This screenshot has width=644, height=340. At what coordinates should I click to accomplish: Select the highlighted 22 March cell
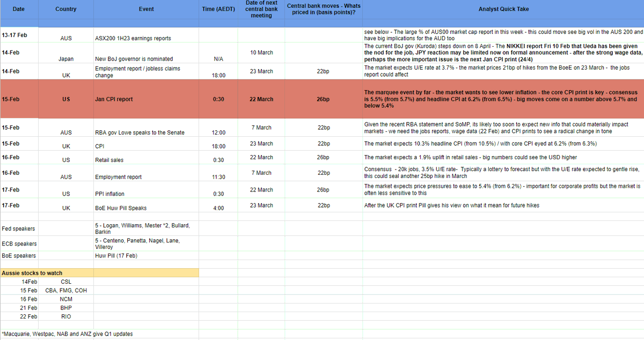(261, 99)
